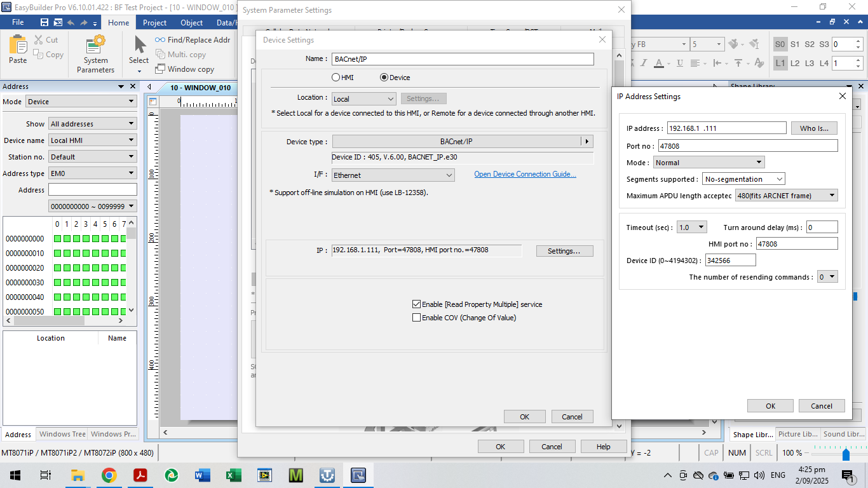Open the Segments supported dropdown
Viewport: 868px width, 488px height.
pyautogui.click(x=743, y=179)
